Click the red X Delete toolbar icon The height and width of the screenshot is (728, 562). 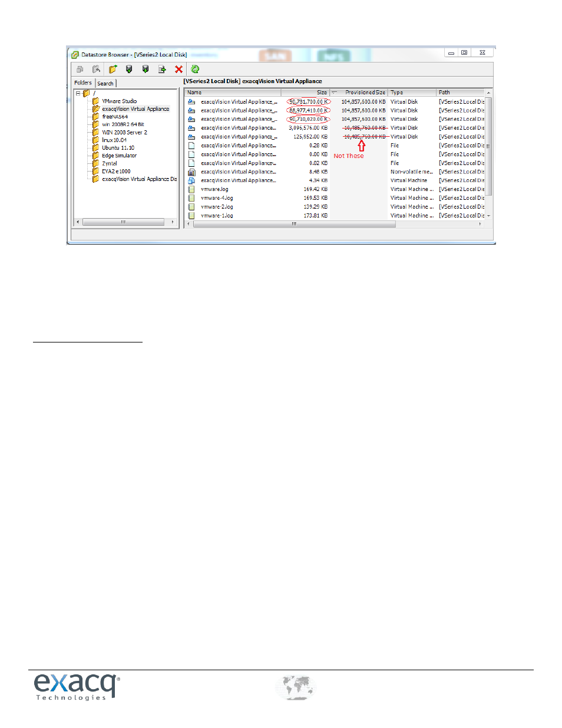pyautogui.click(x=178, y=69)
